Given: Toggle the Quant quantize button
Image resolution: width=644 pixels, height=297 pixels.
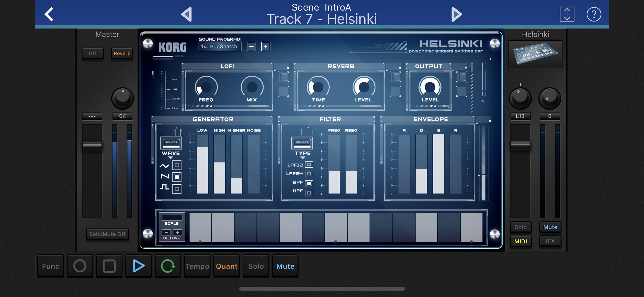Looking at the screenshot, I should pos(227,266).
